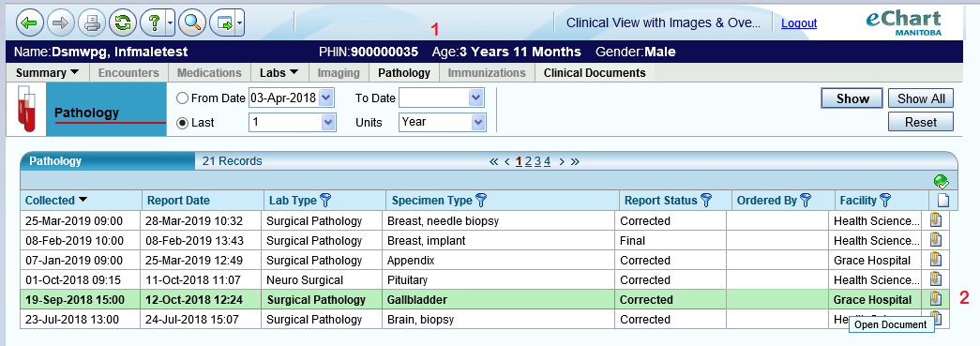
Task: Click the 24-Jul-2018 15:07 report date cell
Action: point(202,319)
